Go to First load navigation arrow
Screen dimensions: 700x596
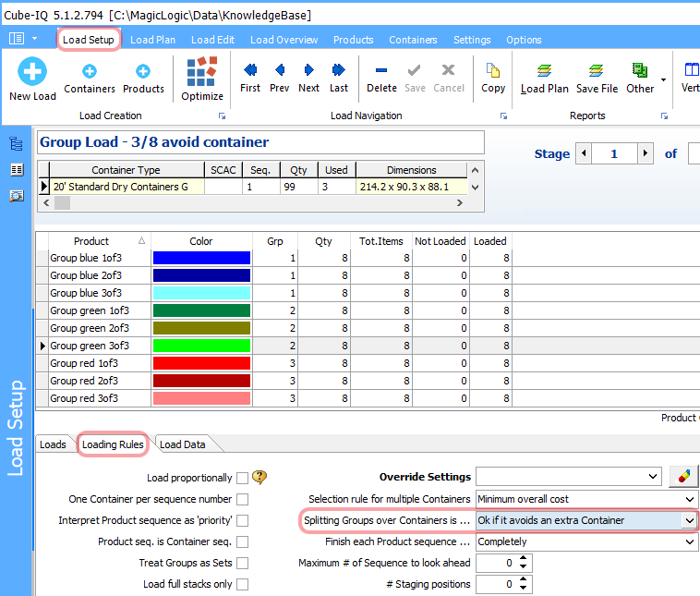coord(250,70)
